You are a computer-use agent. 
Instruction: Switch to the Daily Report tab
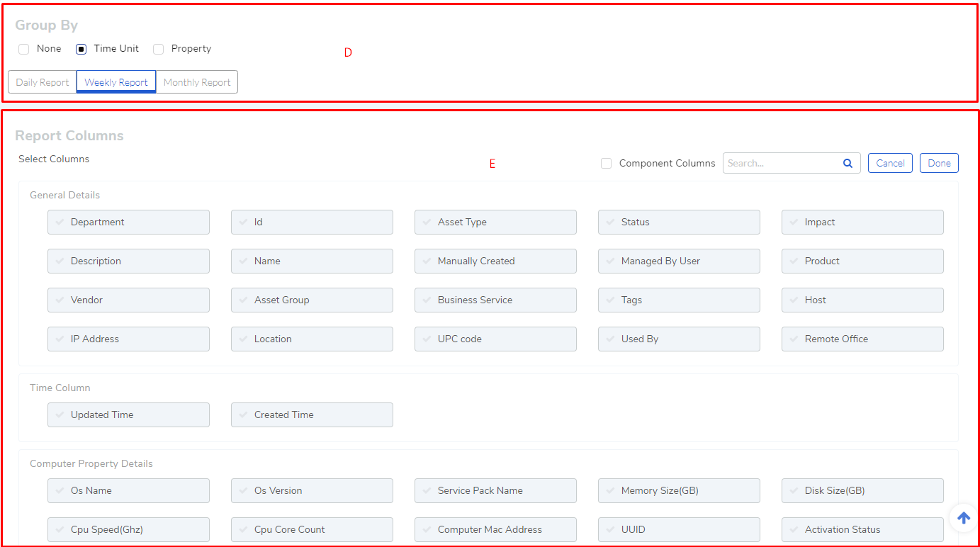[43, 82]
